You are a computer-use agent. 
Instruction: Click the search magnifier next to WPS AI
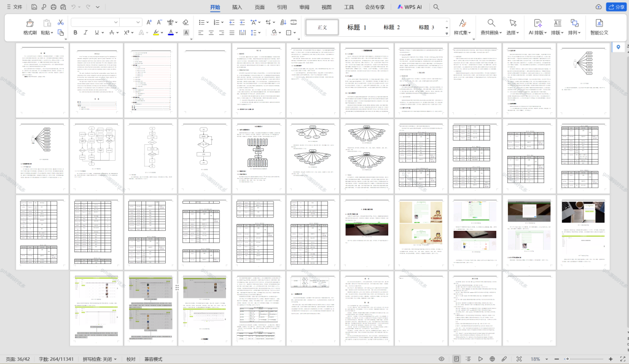pos(436,7)
